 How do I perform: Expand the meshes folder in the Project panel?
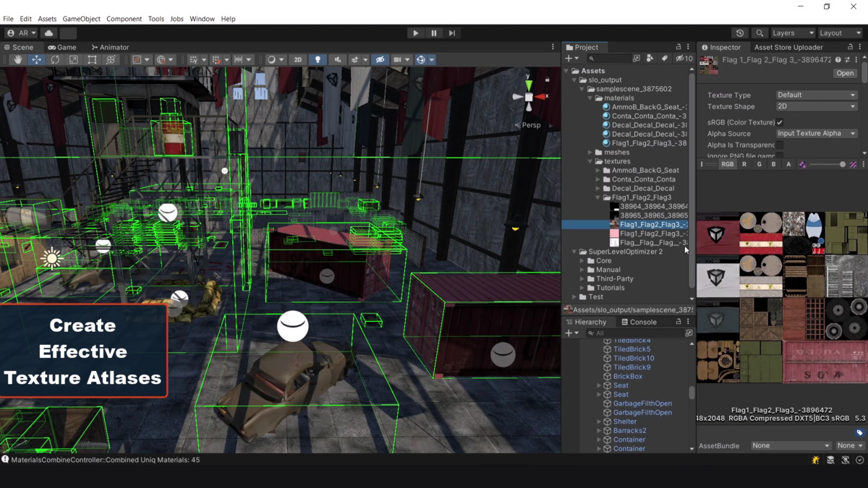590,152
